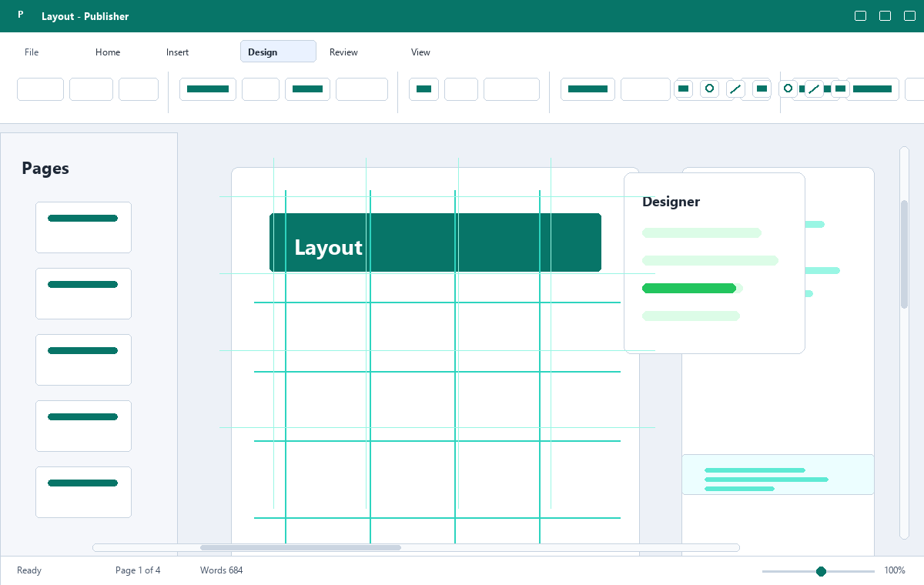This screenshot has height=585, width=924.
Task: Select the highlighted cyan text block on second page
Action: pos(778,474)
